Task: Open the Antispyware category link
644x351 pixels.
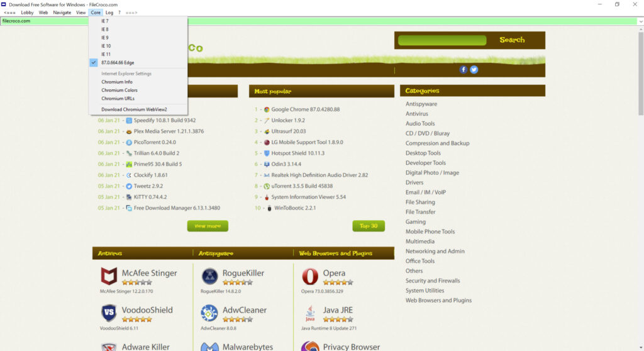Action: (x=421, y=104)
